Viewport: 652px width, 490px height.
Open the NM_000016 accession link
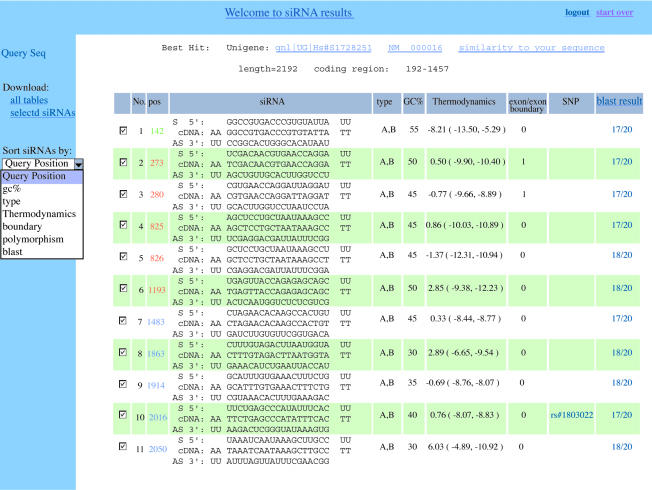pyautogui.click(x=415, y=48)
